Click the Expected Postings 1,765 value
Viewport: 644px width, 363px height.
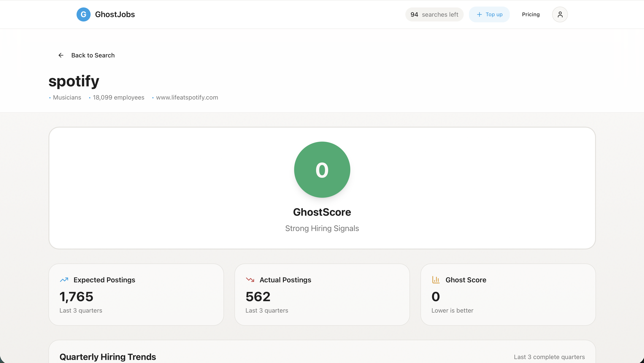(x=76, y=297)
